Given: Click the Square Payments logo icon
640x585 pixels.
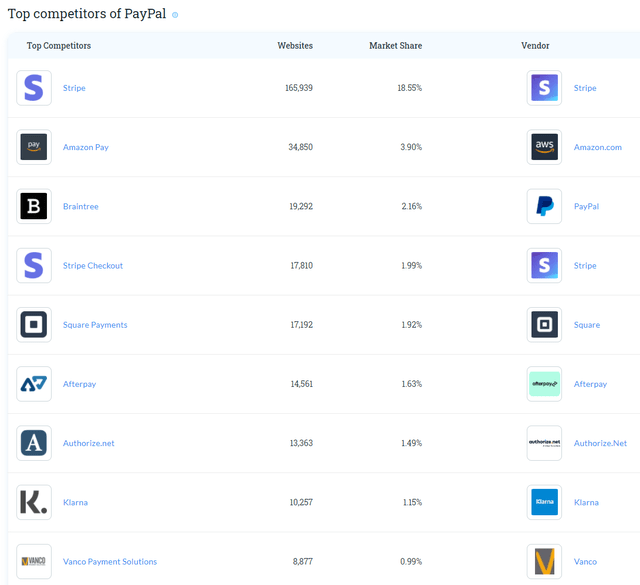Looking at the screenshot, I should point(34,325).
